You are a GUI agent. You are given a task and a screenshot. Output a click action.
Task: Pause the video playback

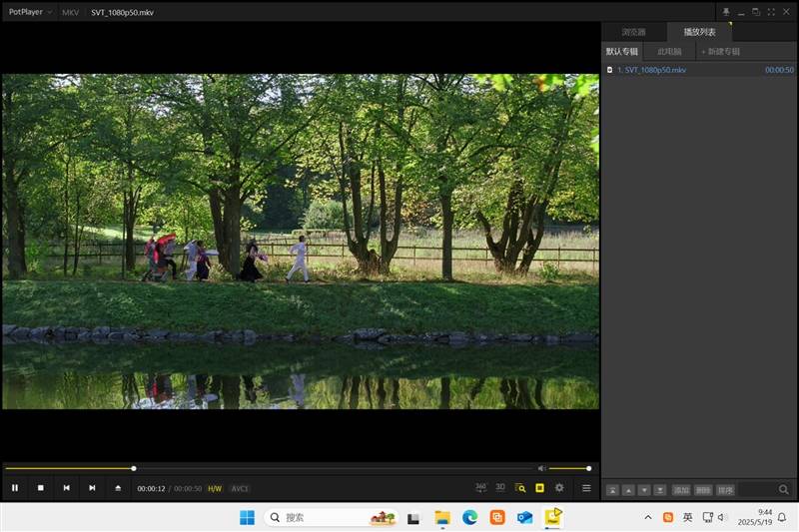pyautogui.click(x=15, y=488)
